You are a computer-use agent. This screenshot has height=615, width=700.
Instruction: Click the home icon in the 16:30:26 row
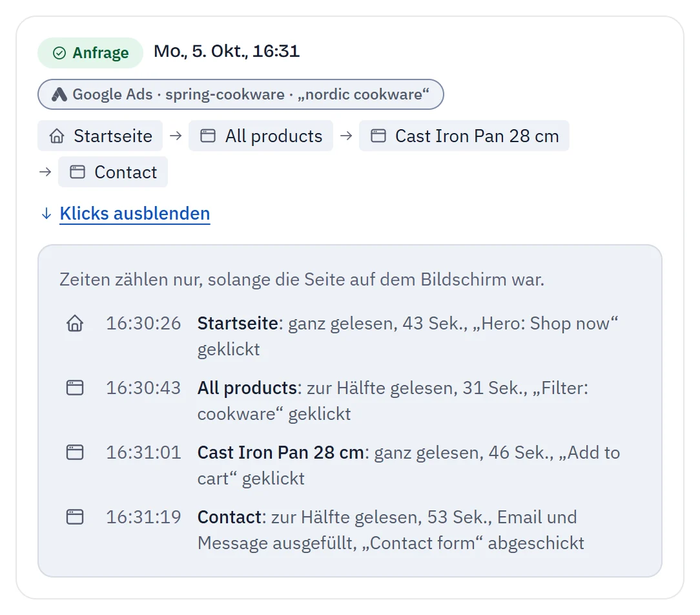coord(75,324)
